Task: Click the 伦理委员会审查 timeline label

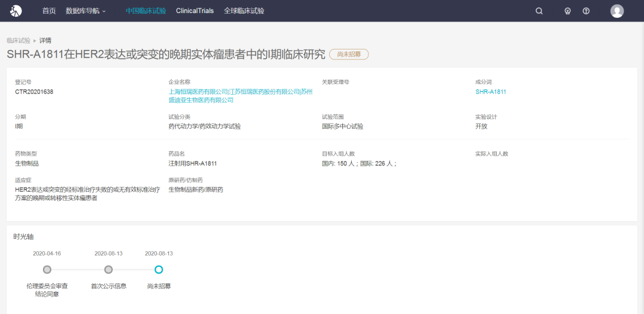Action: pos(47,290)
